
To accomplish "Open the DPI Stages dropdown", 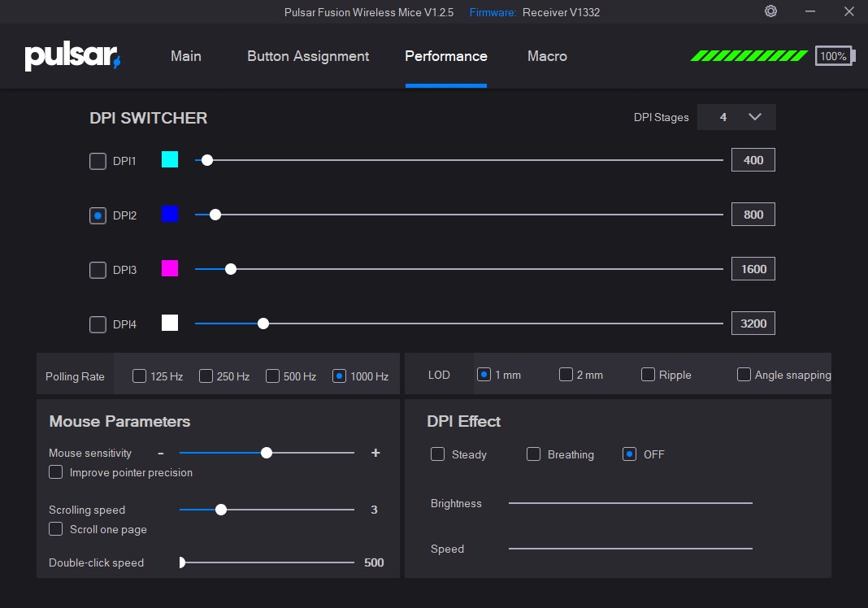I will tap(736, 117).
